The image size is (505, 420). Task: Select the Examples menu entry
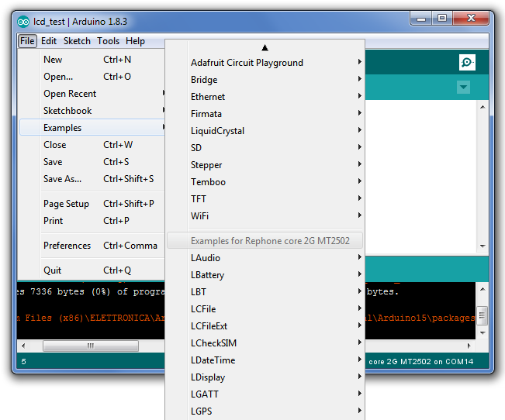tap(92, 127)
